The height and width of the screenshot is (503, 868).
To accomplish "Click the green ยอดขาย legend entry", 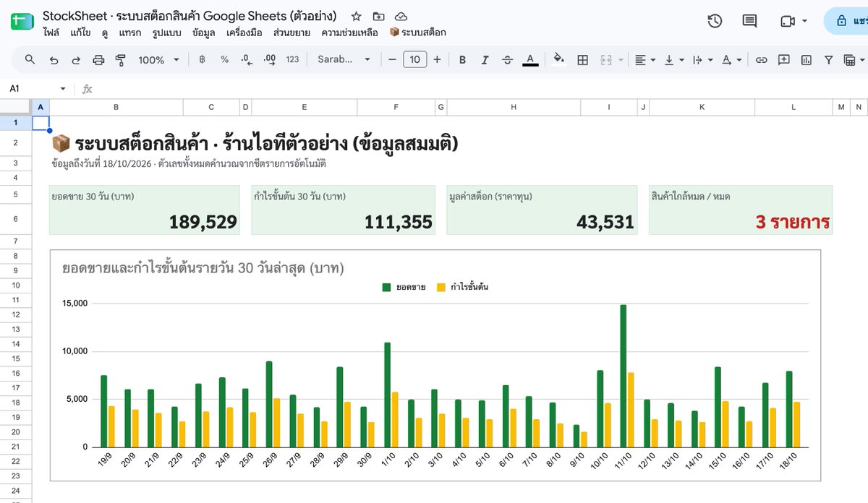I will coord(404,287).
